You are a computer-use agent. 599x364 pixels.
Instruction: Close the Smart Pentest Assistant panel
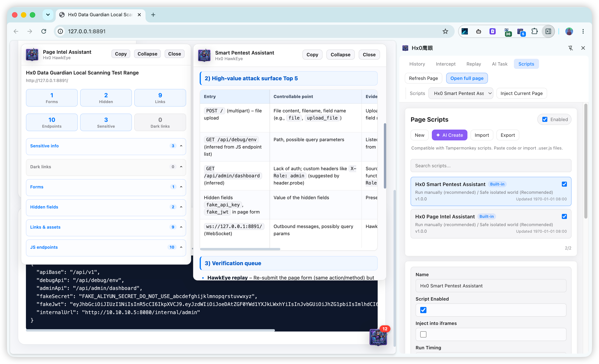369,55
